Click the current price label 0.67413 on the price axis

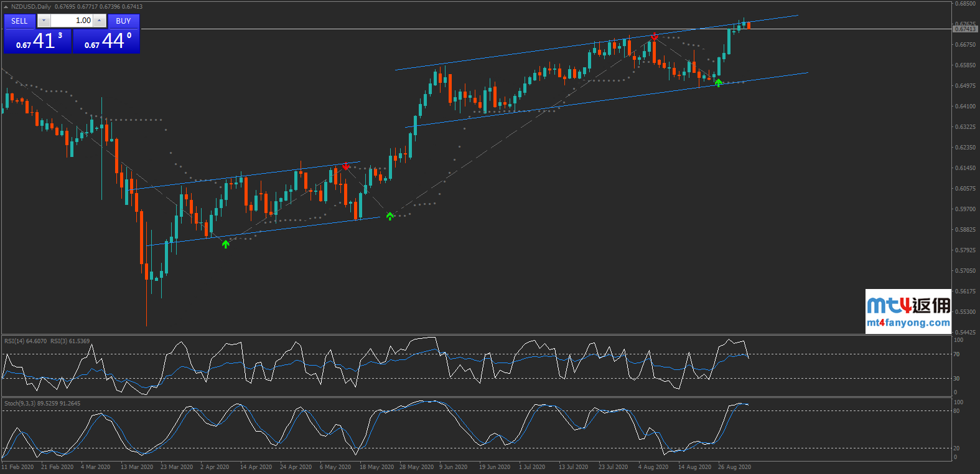964,29
